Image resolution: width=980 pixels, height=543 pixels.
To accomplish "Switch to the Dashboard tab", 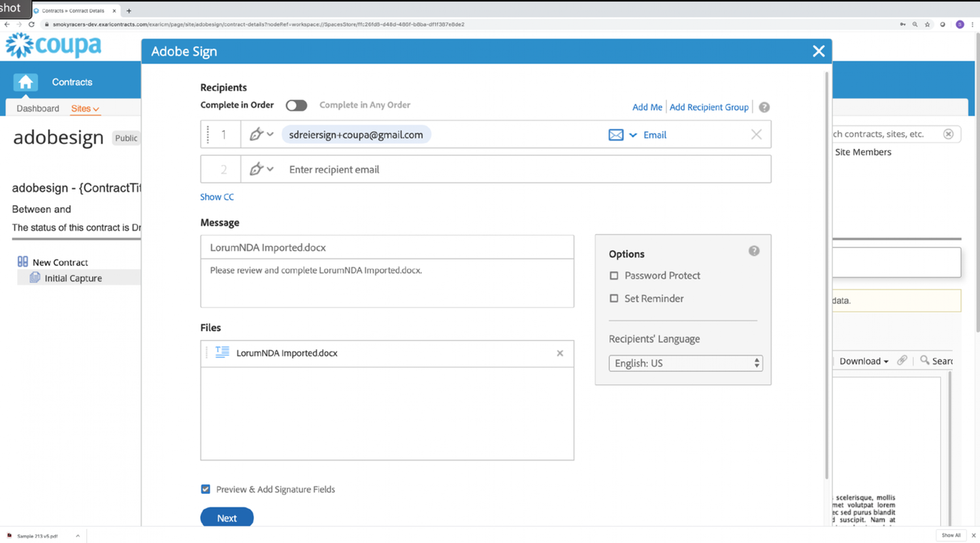I will point(37,108).
